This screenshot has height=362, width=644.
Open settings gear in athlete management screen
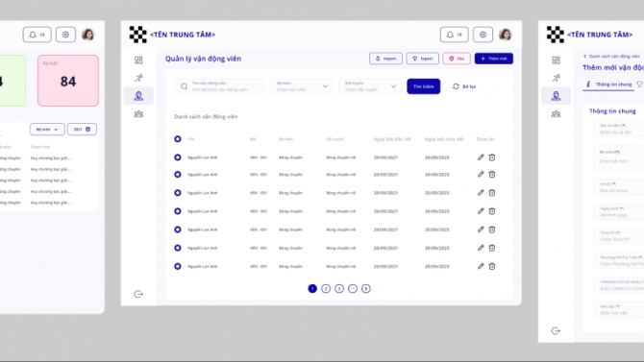click(x=483, y=35)
